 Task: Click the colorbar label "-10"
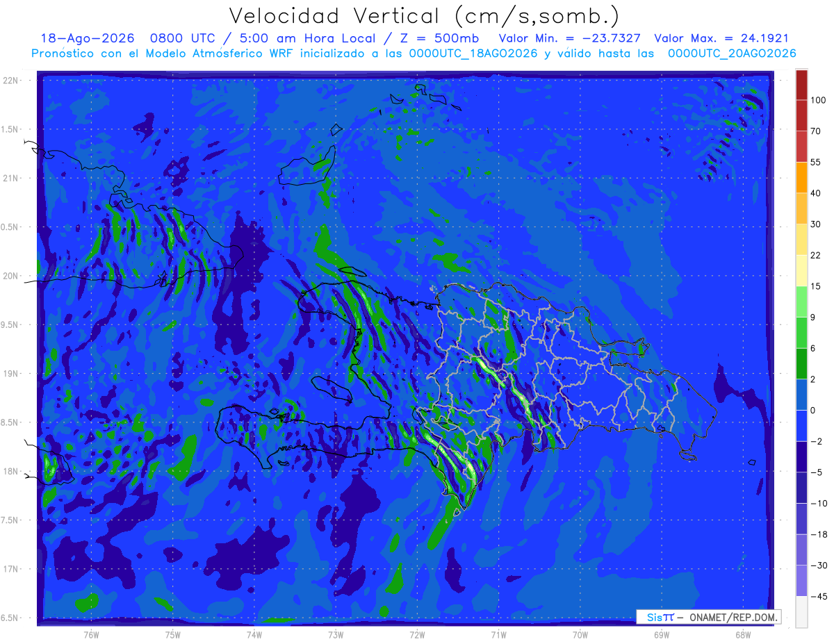pyautogui.click(x=818, y=504)
